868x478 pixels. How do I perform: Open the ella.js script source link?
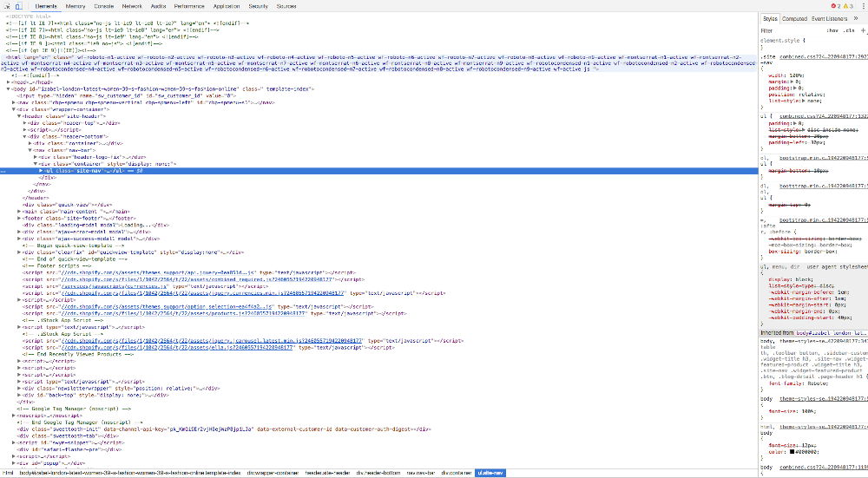click(x=177, y=347)
